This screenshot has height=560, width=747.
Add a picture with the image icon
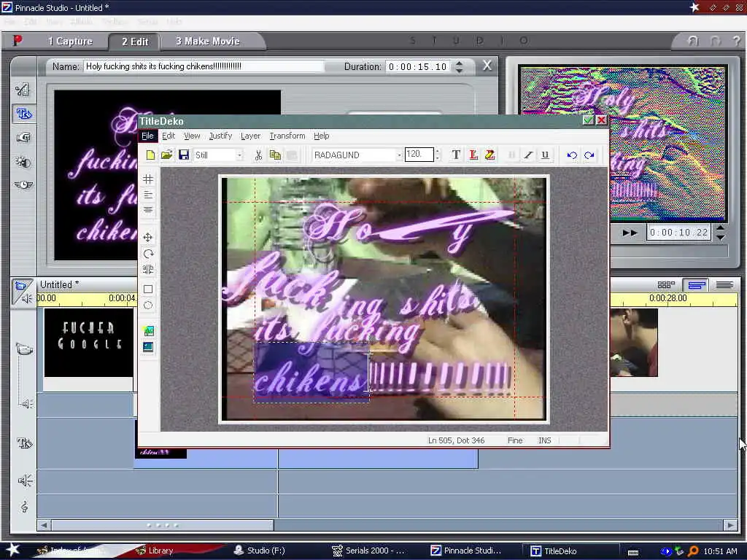point(148,330)
